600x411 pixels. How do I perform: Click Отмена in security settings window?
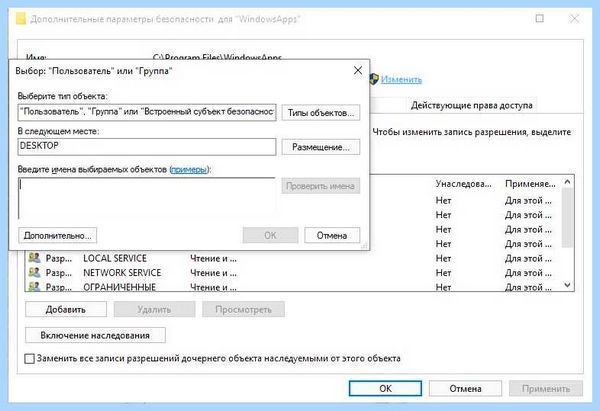[x=465, y=388]
